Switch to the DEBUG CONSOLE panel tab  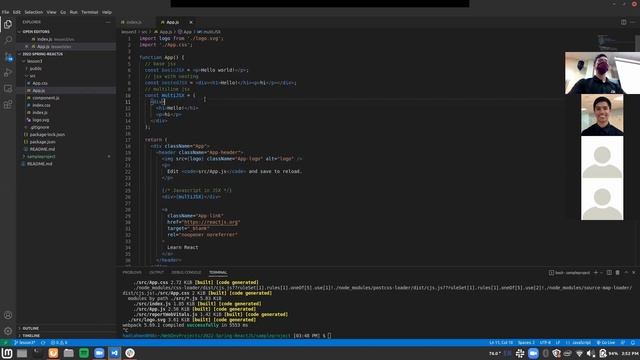[186, 273]
